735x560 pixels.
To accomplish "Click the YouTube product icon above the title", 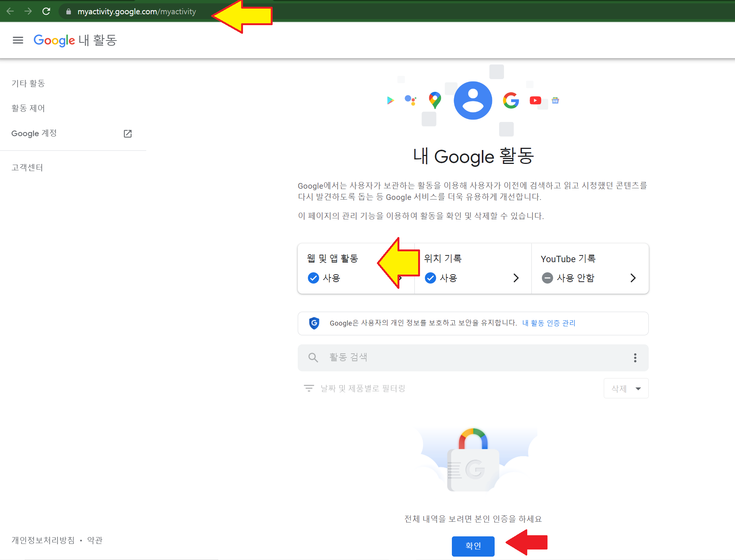I will [x=535, y=101].
